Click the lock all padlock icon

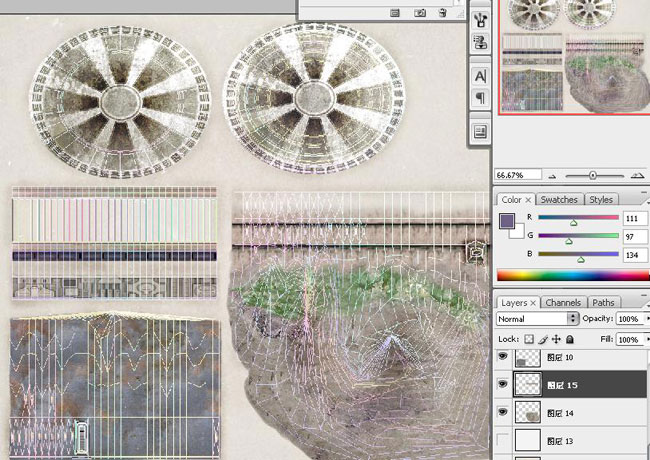click(x=570, y=339)
